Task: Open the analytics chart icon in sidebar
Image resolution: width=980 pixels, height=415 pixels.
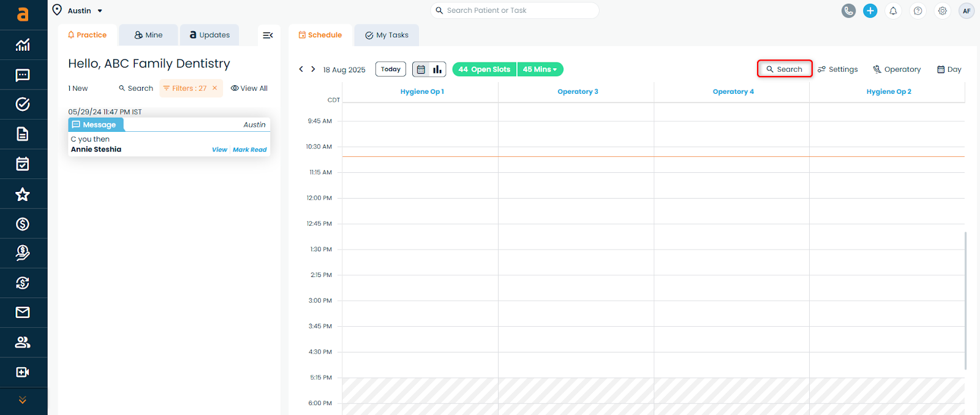Action: (x=23, y=45)
